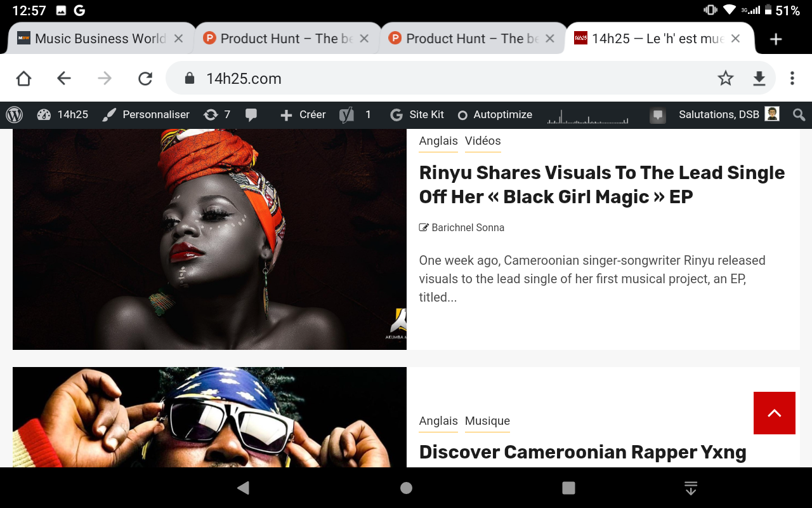Open the Rinyu Shares Visuals article title
Screen dimensions: 812x508
[602, 185]
